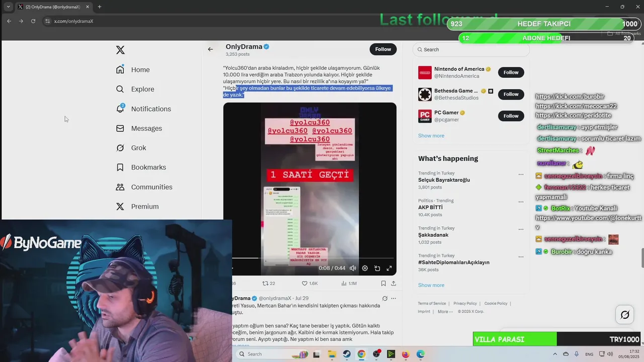Show more suggested accounts under PC Gamer
Screen dimensions: 644x362
pos(431,136)
